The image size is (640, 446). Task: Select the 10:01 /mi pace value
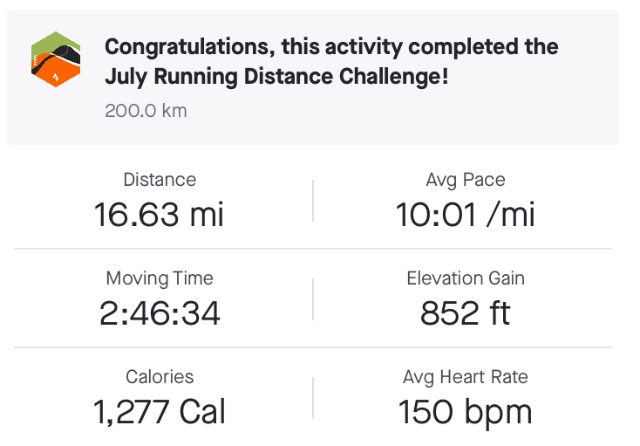(x=465, y=215)
